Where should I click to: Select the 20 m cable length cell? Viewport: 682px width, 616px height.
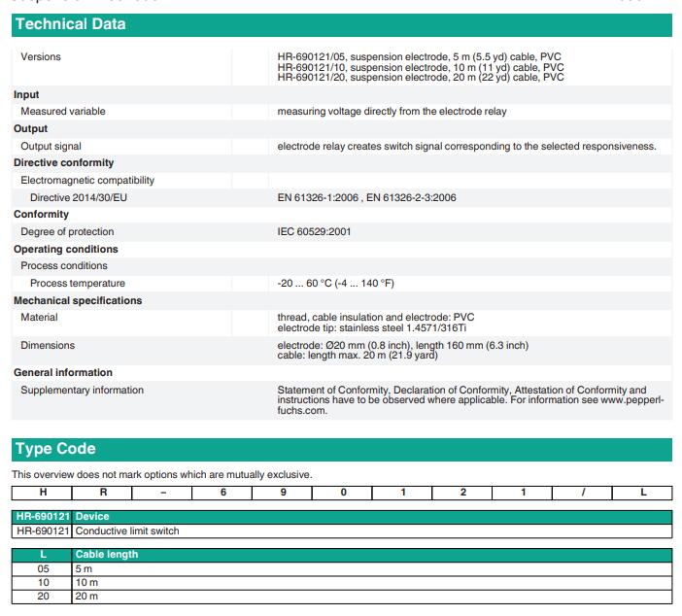pos(87,596)
